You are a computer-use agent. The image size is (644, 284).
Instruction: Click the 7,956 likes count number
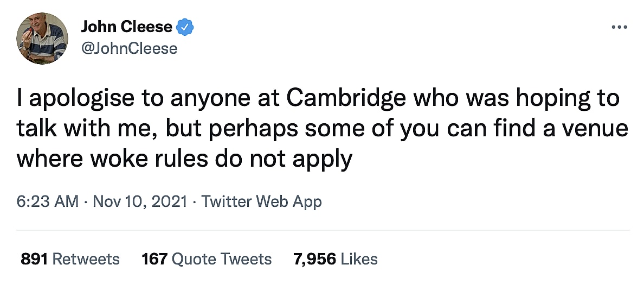314,259
